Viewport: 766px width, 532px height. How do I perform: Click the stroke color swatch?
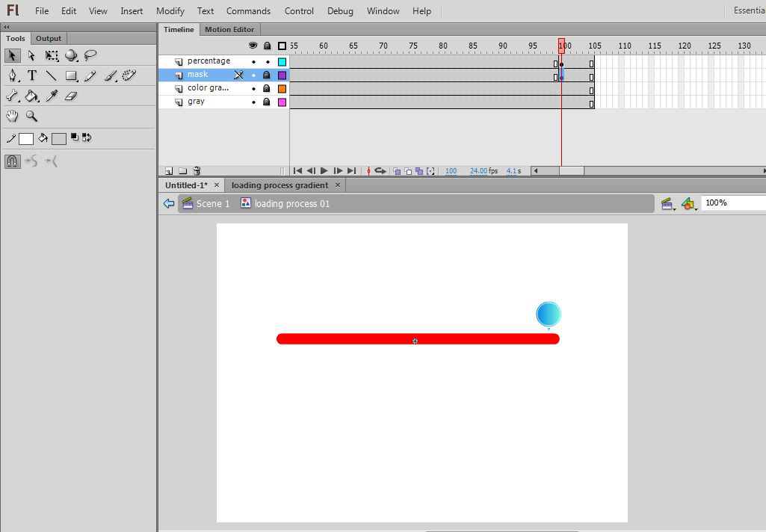coord(26,139)
